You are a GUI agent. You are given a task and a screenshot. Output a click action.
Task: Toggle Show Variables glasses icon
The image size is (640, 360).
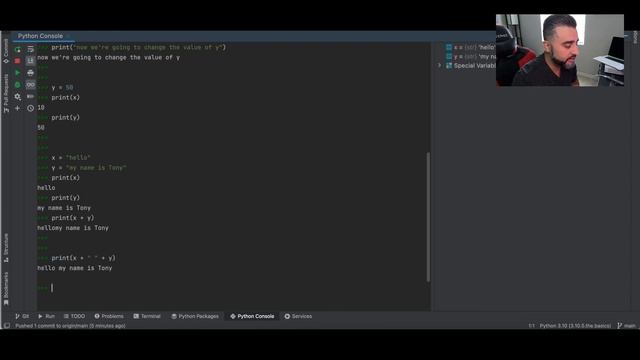click(x=31, y=84)
